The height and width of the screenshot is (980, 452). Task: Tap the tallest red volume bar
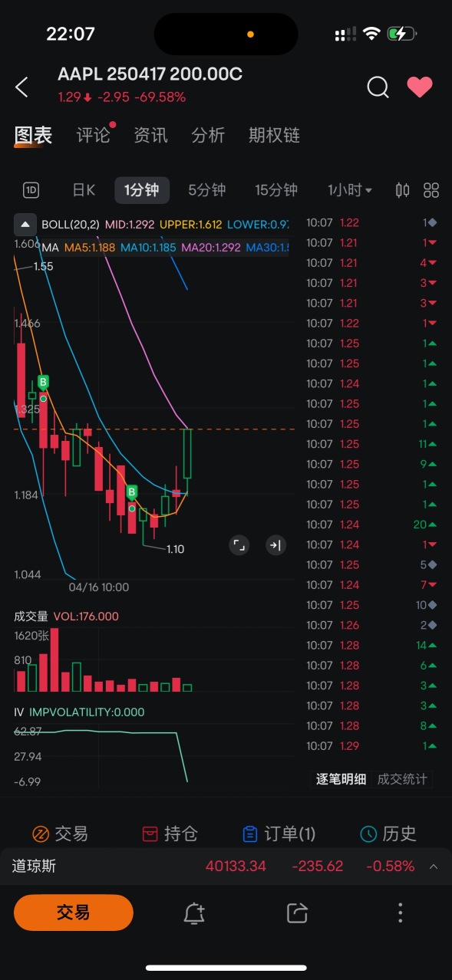pyautogui.click(x=54, y=660)
